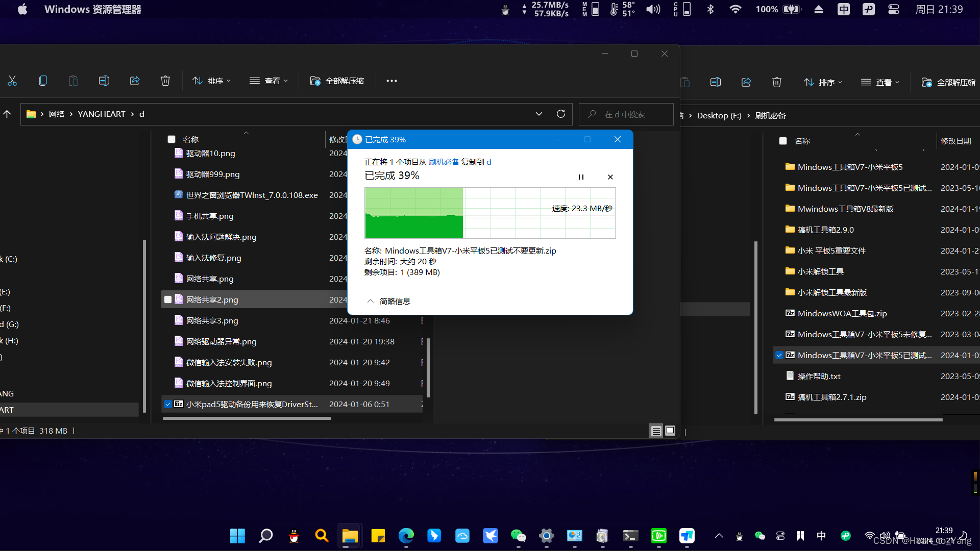Check the box for 网络共享2.png
Image resolution: width=980 pixels, height=551 pixels.
168,299
